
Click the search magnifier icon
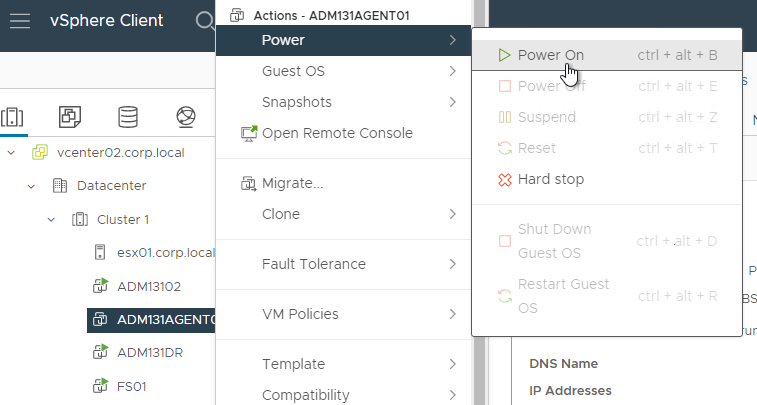(x=205, y=21)
